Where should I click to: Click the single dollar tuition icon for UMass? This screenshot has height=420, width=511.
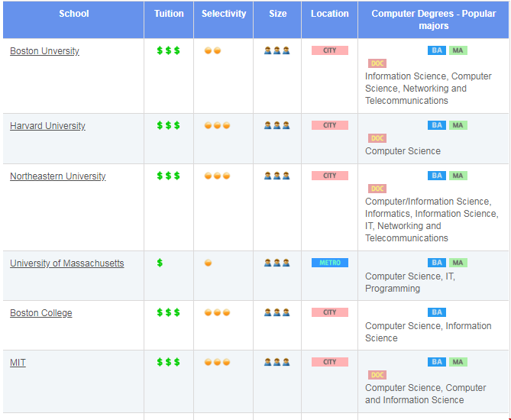click(x=160, y=263)
